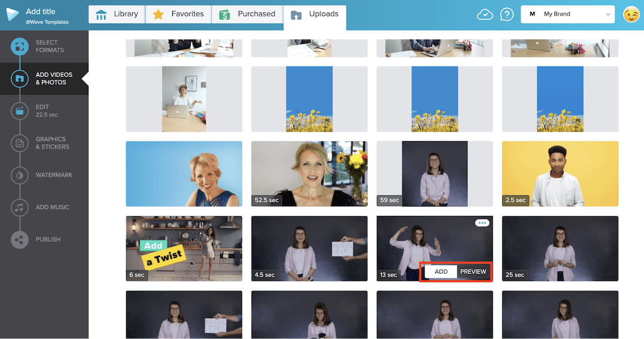Switch to the Library tab

(116, 14)
